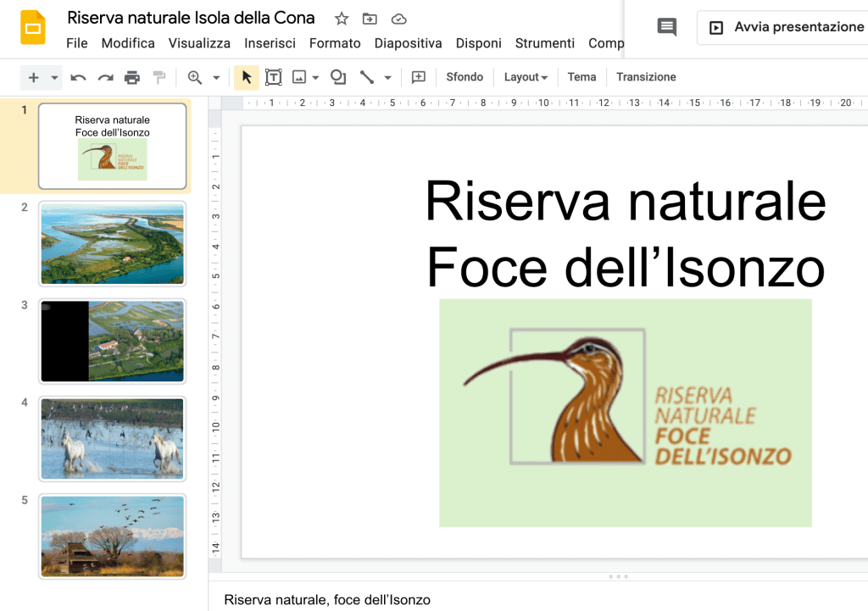This screenshot has width=868, height=611.
Task: Open the zoom dropdown arrow
Action: pyautogui.click(x=216, y=77)
